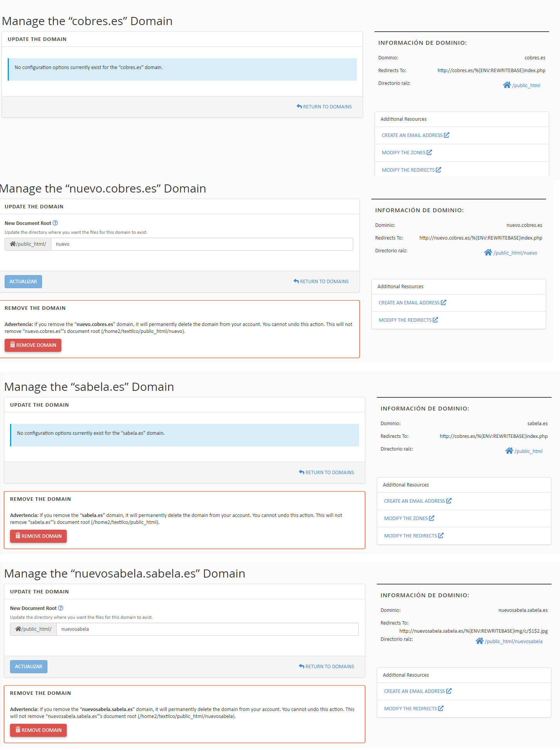Return to Domains from sabela.es panel

coord(326,473)
